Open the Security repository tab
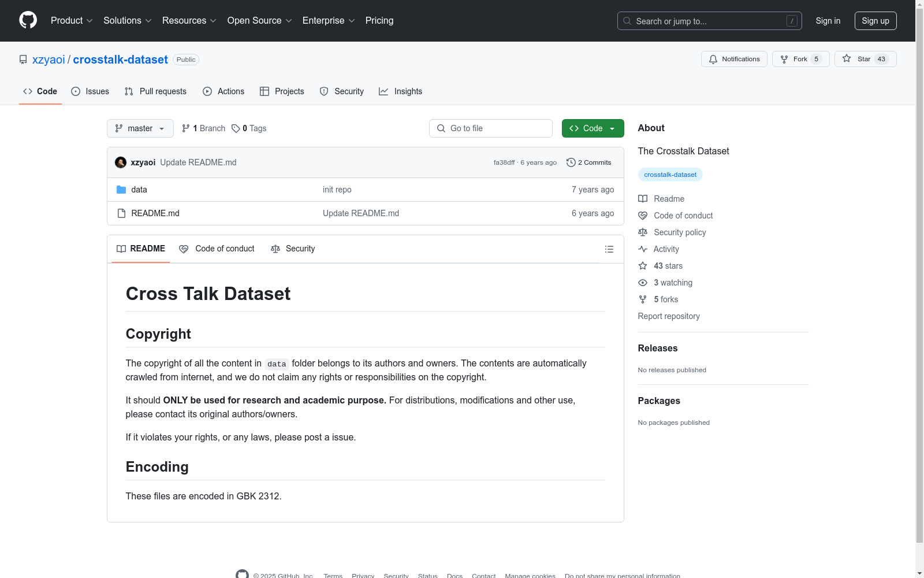The height and width of the screenshot is (578, 924). tap(342, 91)
